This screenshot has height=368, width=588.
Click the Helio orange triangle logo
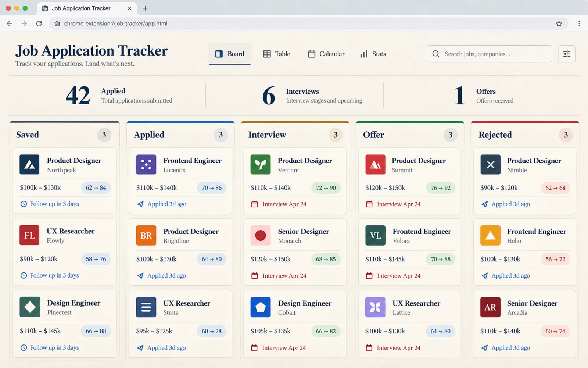tap(490, 235)
